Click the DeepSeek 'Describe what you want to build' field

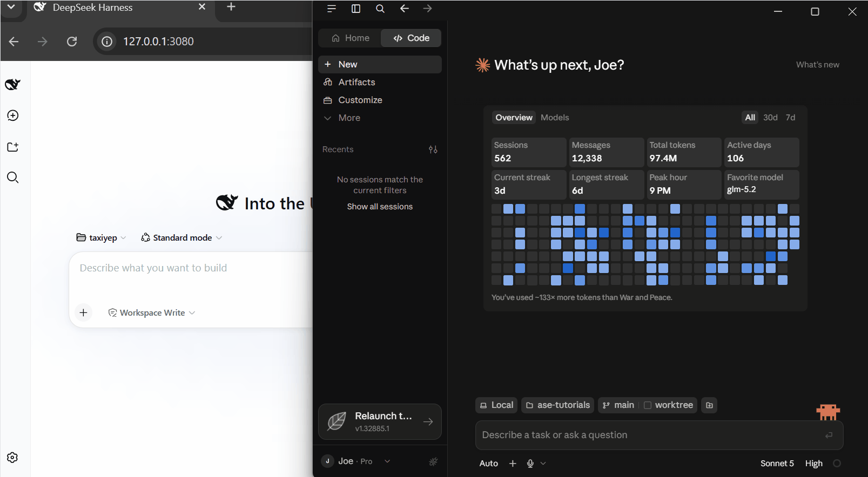point(192,268)
